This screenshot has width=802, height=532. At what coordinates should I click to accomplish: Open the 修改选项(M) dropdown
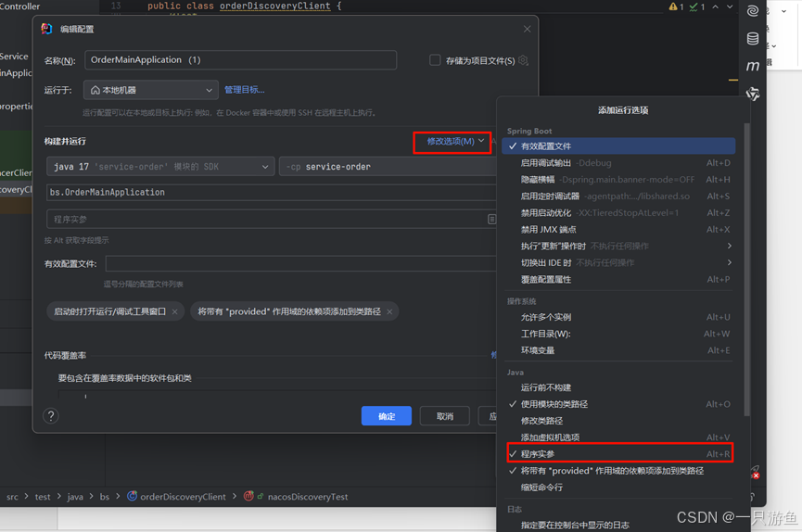[x=455, y=141]
